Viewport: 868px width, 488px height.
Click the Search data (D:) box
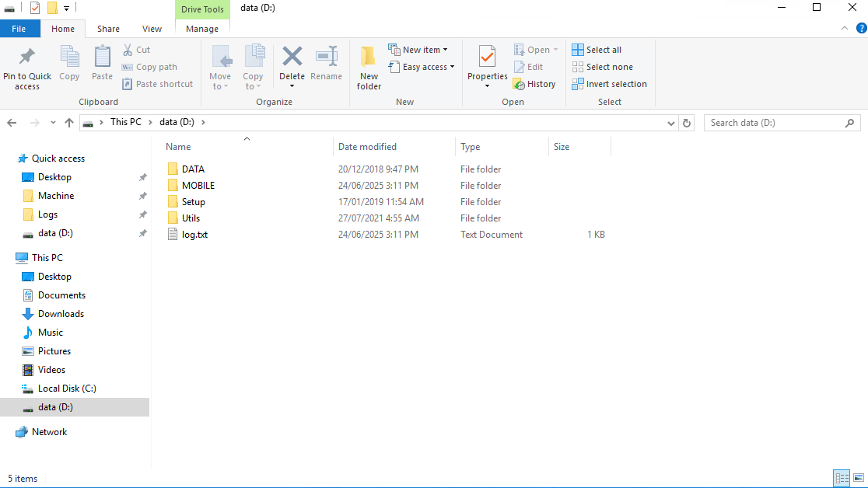(774, 123)
